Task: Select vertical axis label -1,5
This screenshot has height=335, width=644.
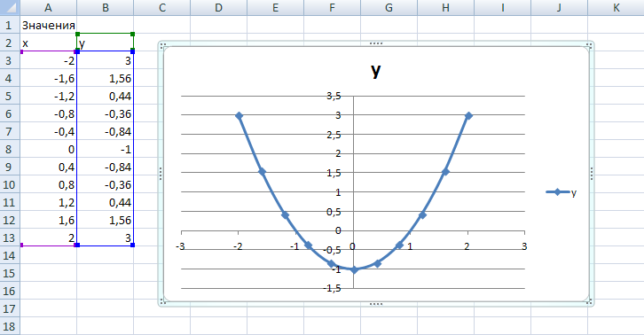Action: [332, 289]
